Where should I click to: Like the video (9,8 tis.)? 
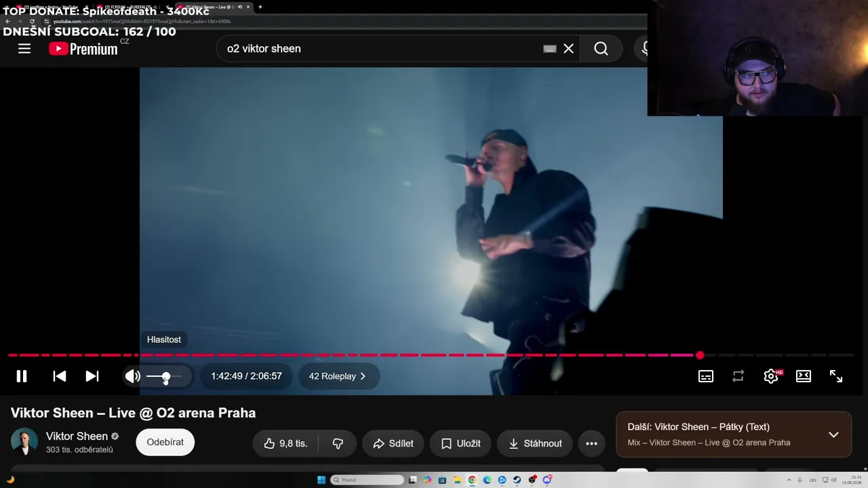[x=285, y=443]
